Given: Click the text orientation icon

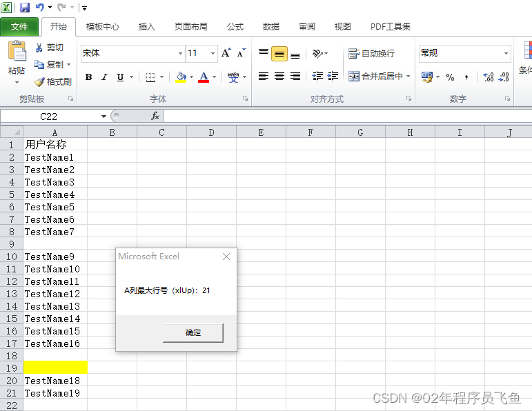Looking at the screenshot, I should tap(317, 53).
